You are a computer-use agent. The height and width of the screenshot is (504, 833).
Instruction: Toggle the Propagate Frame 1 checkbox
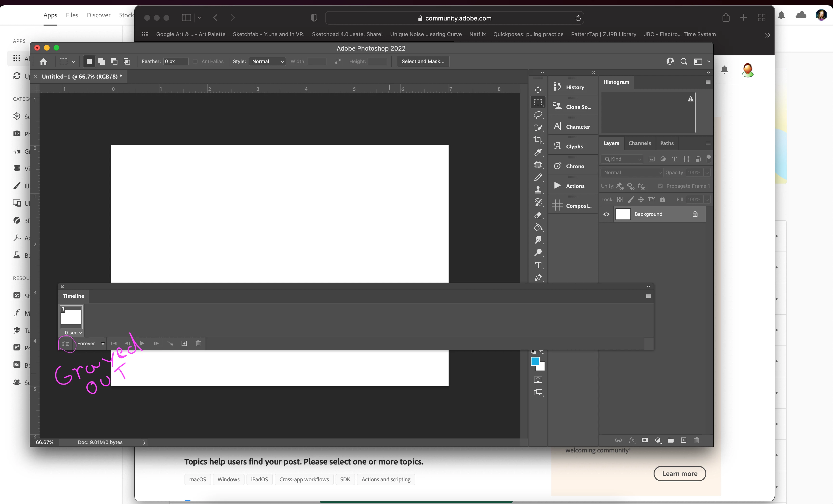click(660, 186)
